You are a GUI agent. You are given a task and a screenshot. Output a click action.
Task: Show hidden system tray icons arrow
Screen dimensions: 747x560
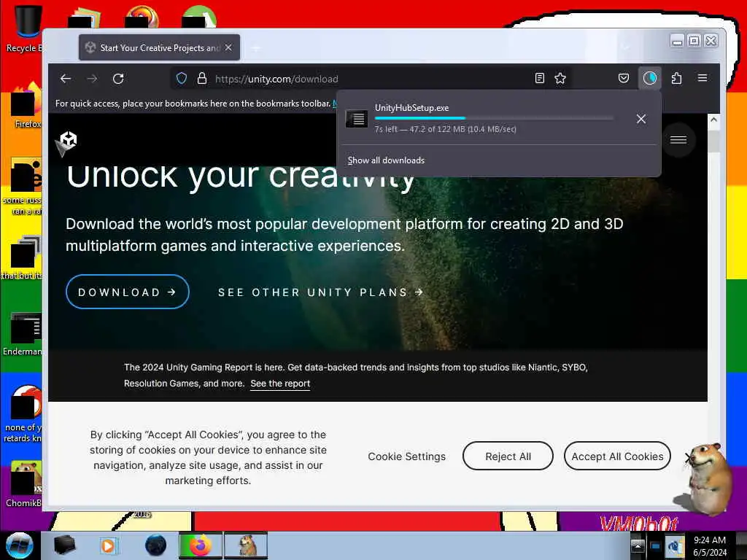click(638, 545)
